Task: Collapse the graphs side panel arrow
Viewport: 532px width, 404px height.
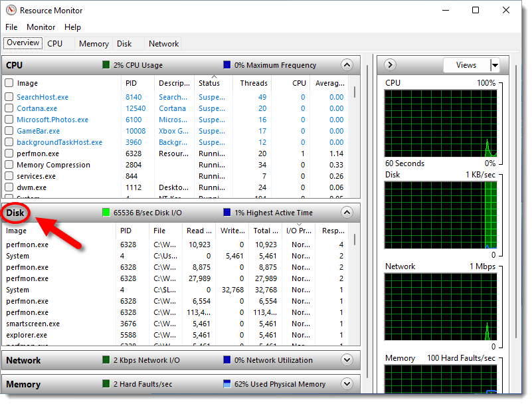Action: point(390,64)
